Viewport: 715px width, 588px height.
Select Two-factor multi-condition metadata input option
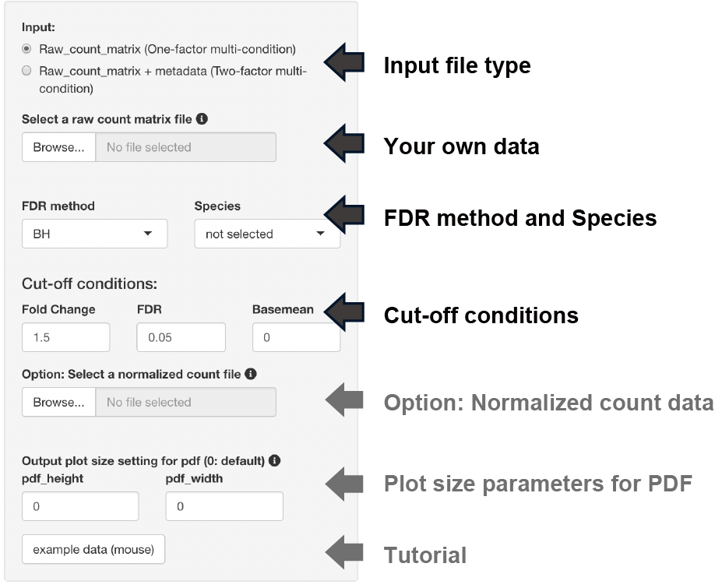[27, 72]
